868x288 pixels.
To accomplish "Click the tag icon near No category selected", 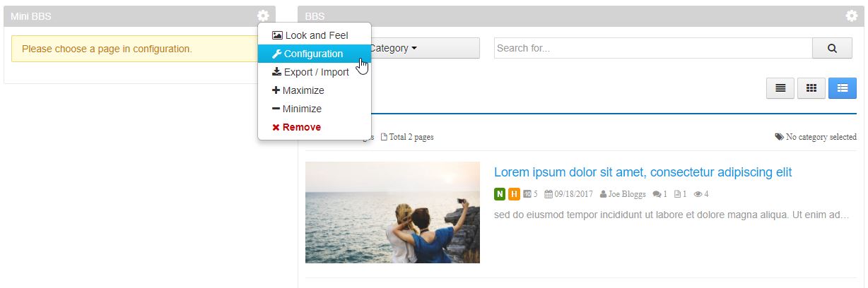I will point(779,137).
